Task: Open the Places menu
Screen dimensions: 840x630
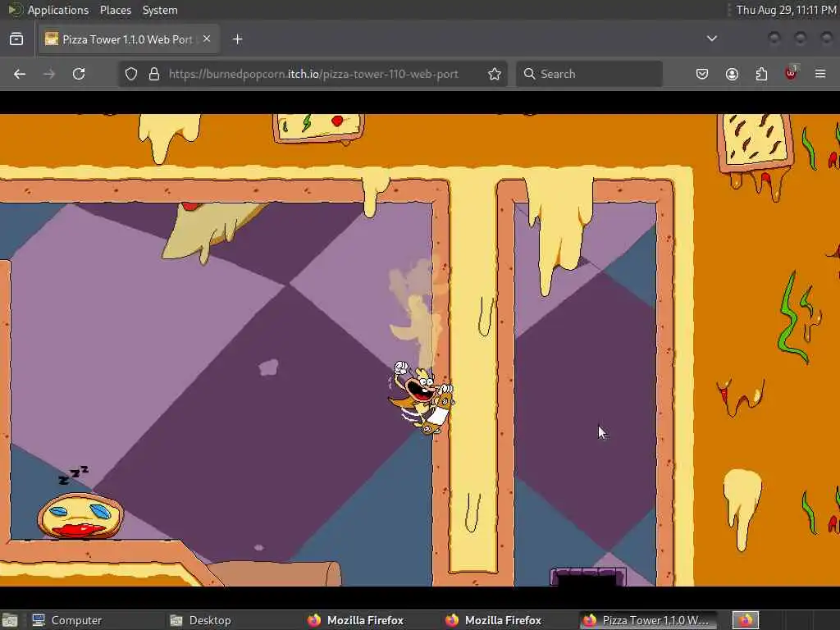Action: (116, 10)
